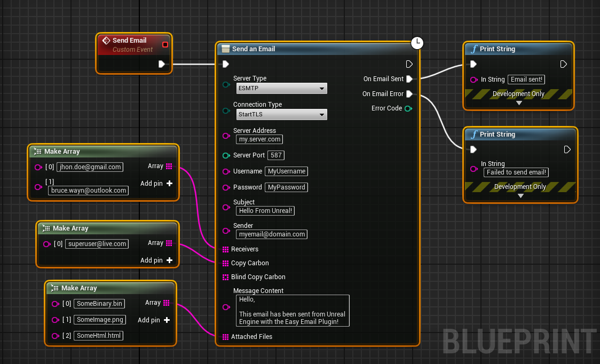Add pin to the jhon.doe Make Array

[156, 184]
